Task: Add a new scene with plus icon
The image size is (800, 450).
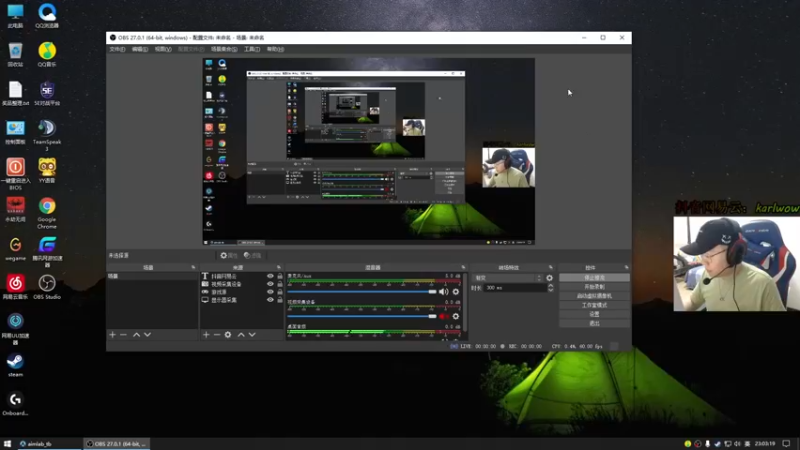Action: point(112,335)
